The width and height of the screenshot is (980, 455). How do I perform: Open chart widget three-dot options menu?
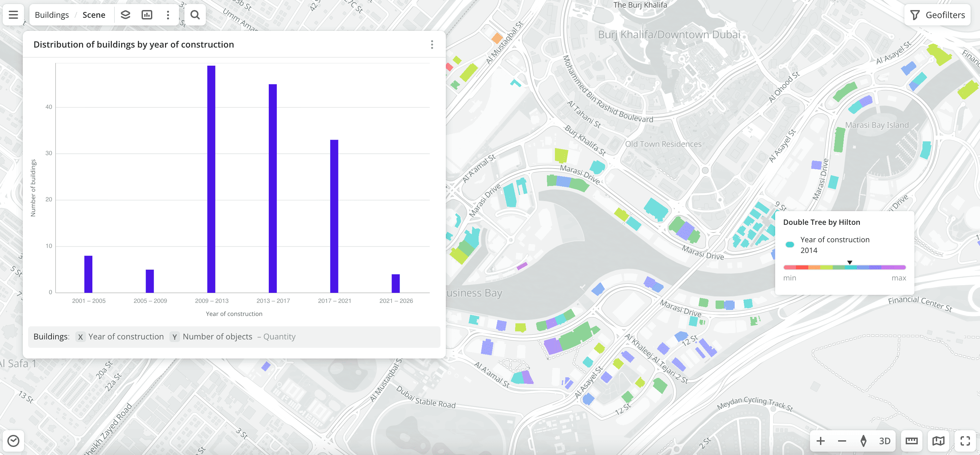coord(432,45)
